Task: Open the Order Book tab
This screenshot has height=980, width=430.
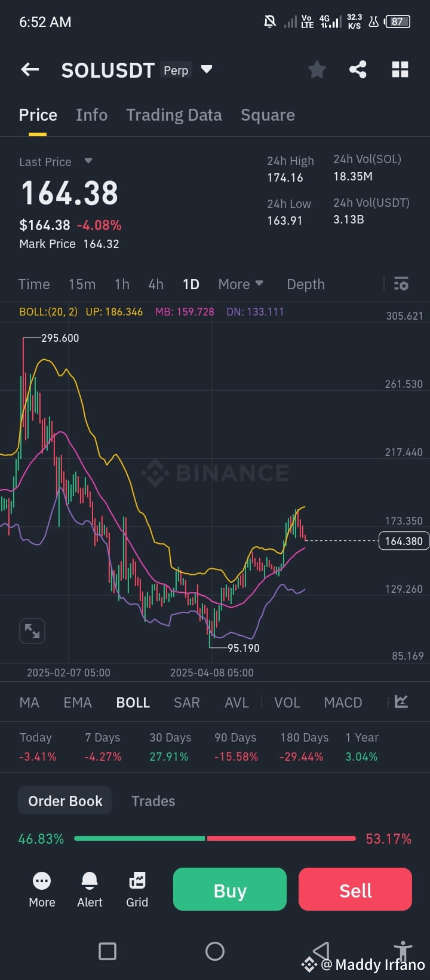Action: pyautogui.click(x=65, y=801)
